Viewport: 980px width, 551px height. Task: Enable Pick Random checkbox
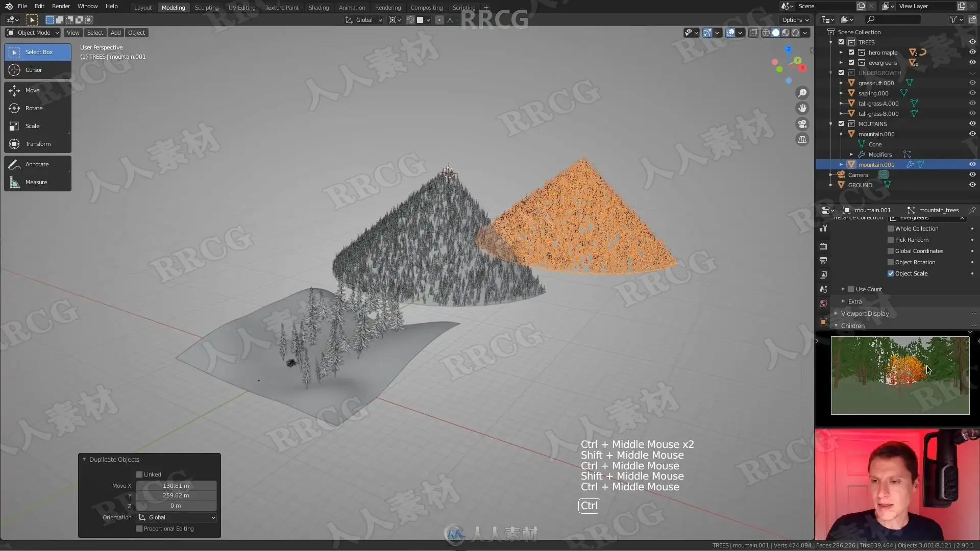click(891, 240)
